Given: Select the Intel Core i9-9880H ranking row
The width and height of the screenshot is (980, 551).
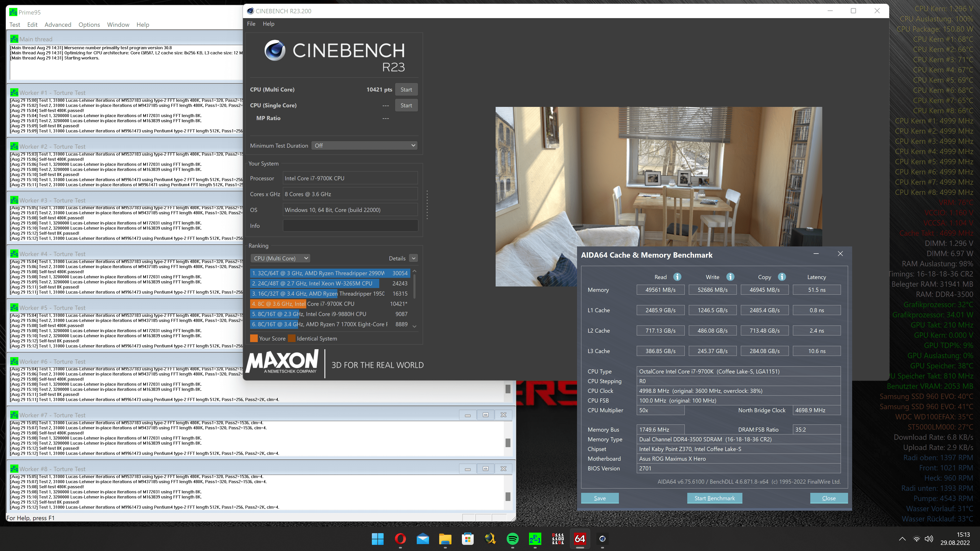Looking at the screenshot, I should (x=330, y=314).
